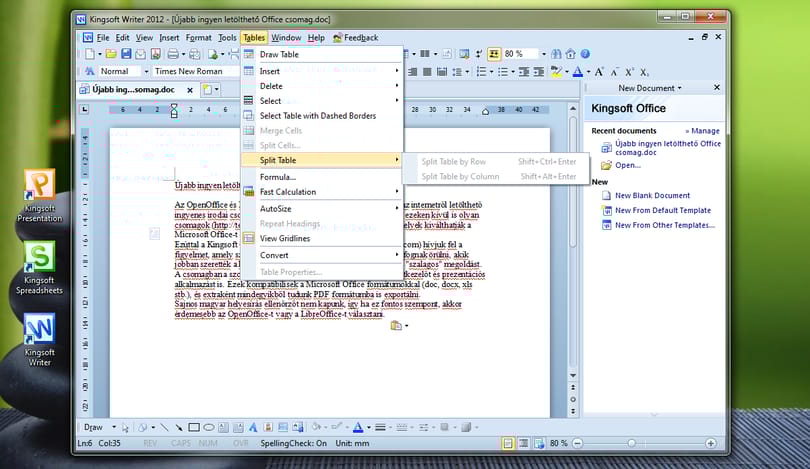Increase paragraph indent
Viewport: 810px width, 469px height.
(538, 72)
